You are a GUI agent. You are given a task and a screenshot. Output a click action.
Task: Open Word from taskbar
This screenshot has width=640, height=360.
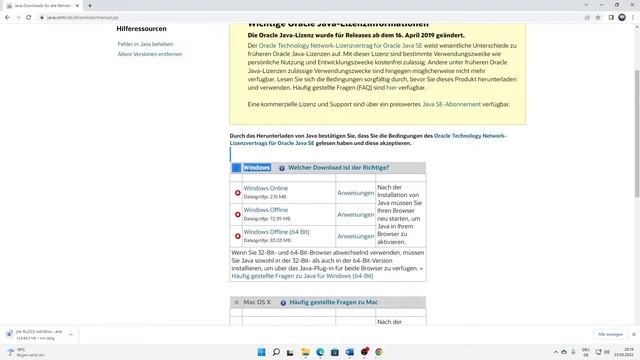coord(350,352)
